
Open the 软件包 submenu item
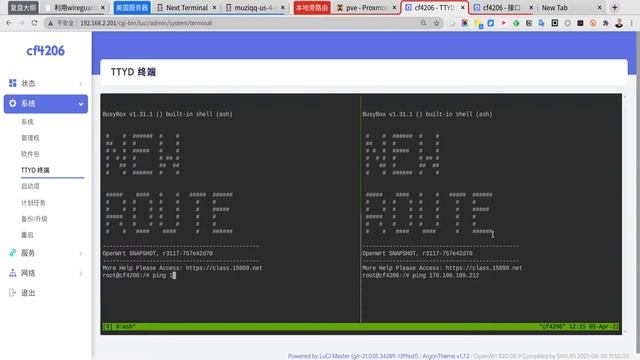tap(30, 154)
